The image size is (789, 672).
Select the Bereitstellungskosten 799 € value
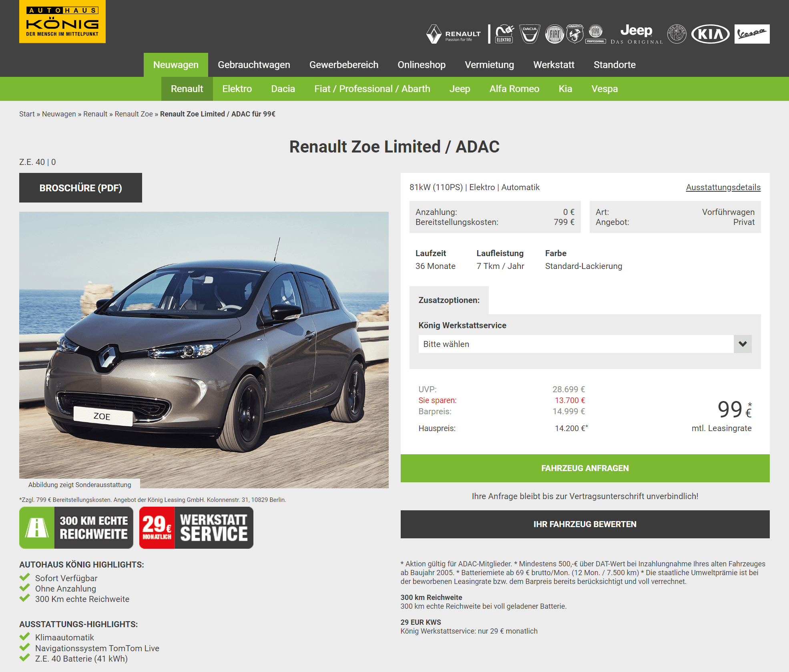click(564, 222)
